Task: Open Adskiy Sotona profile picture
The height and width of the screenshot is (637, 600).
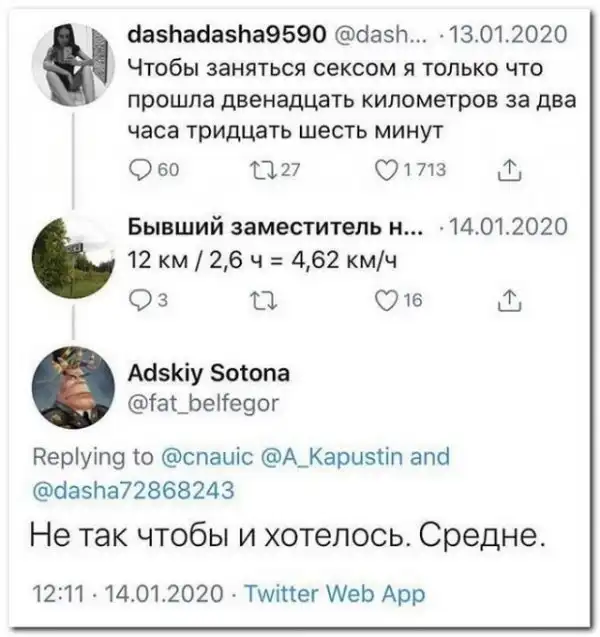Action: pos(74,388)
